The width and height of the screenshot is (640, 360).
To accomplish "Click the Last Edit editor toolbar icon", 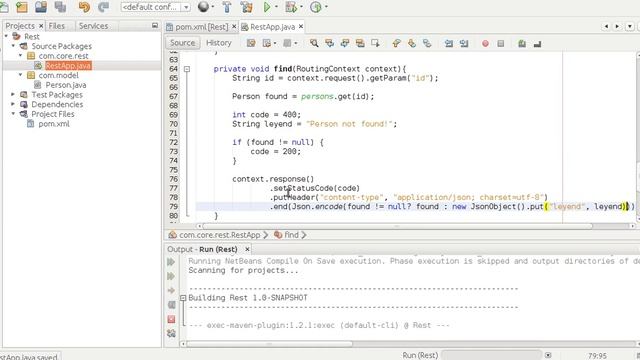I will pos(251,43).
